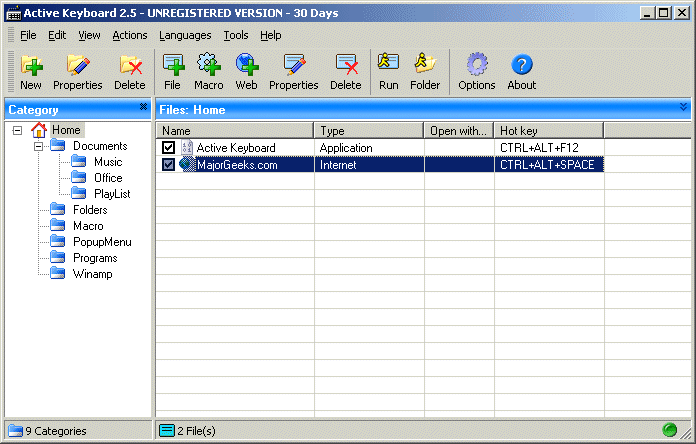Sort by the Type column header
The height and width of the screenshot is (444, 696).
[369, 131]
